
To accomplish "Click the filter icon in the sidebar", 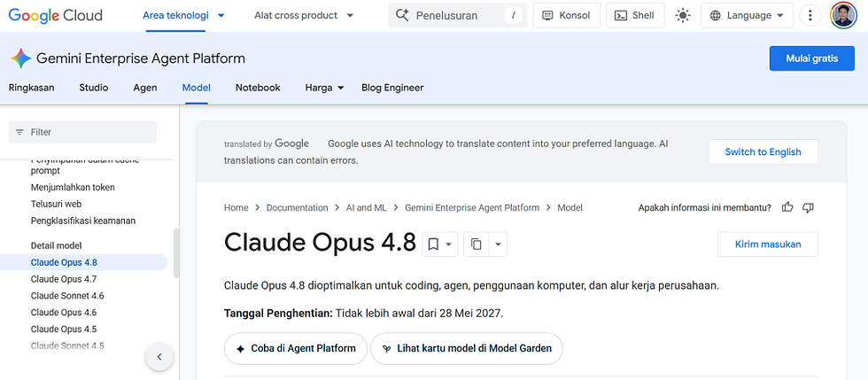I will [19, 132].
